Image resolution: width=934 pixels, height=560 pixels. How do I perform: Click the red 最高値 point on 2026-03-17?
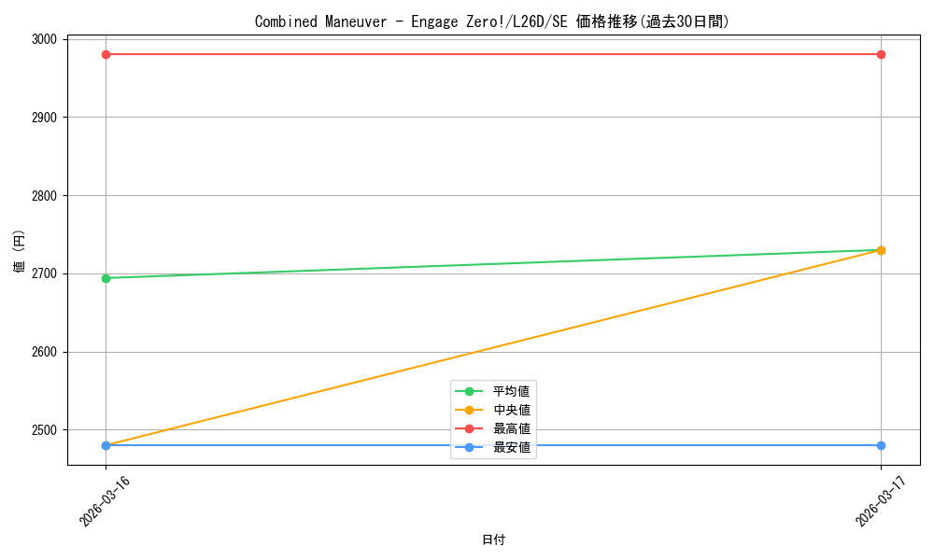881,54
